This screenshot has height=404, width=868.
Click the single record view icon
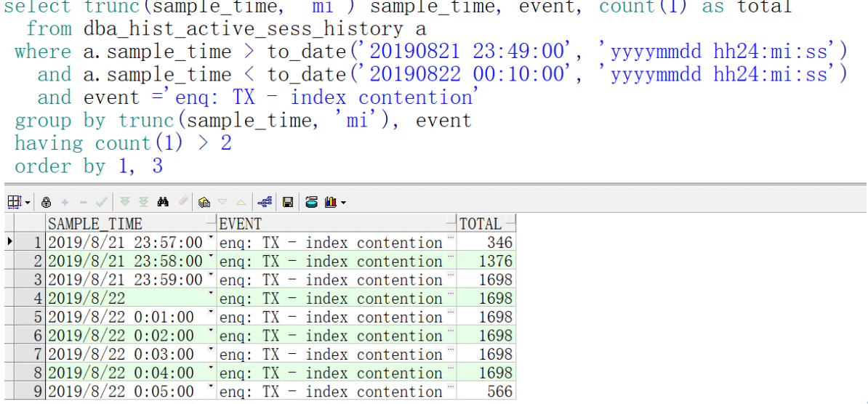(204, 201)
